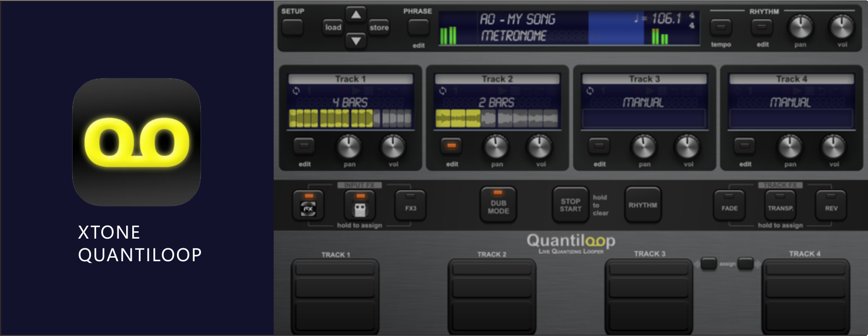Adjust the Track 4 vol knob
Image resolution: width=868 pixels, height=336 pixels.
coord(833,146)
